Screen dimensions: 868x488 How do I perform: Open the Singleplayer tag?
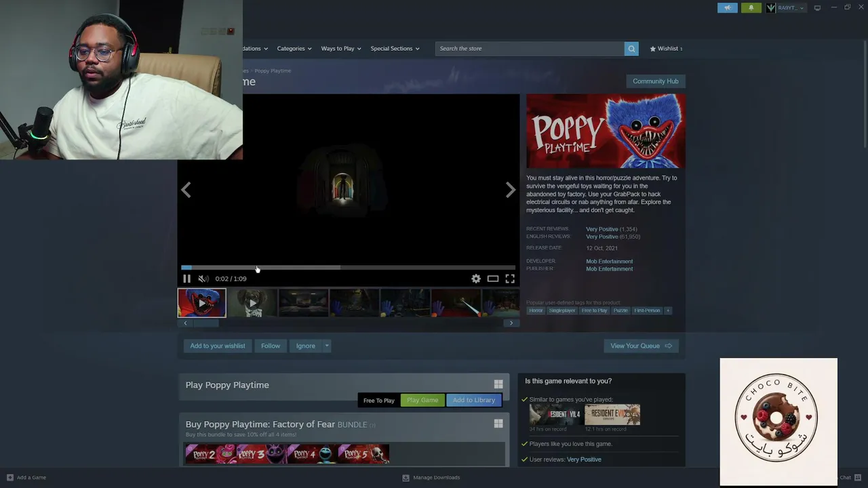[562, 310]
